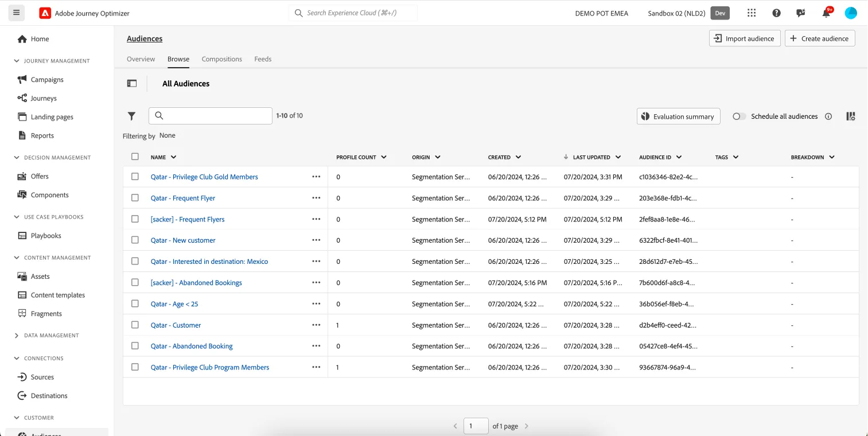868x436 pixels.
Task: Open the Origin column dropdown
Action: coord(438,157)
